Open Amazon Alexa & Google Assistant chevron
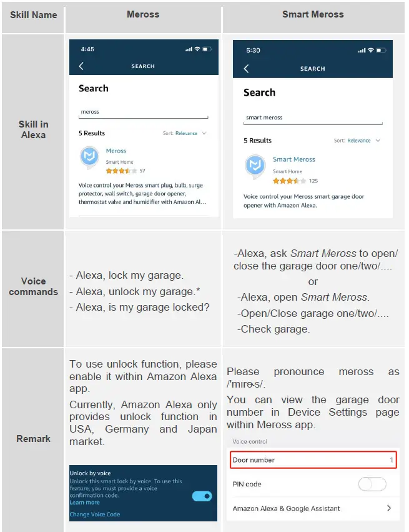Screen dimensions: 409x532 point(390,508)
